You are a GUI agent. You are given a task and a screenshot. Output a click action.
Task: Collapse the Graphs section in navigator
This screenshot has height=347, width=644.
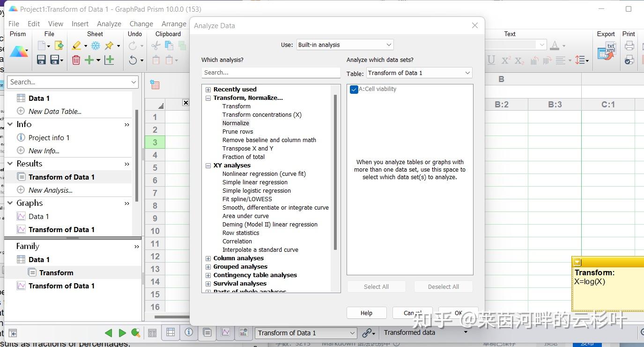click(10, 203)
